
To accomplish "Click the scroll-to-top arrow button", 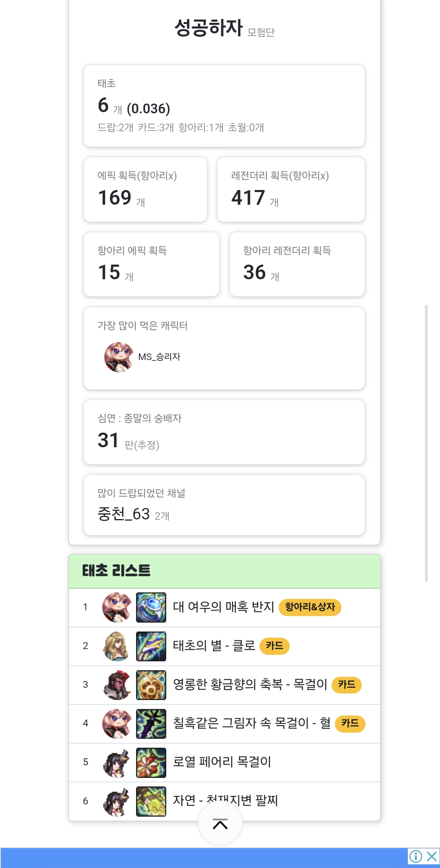I will [x=220, y=824].
